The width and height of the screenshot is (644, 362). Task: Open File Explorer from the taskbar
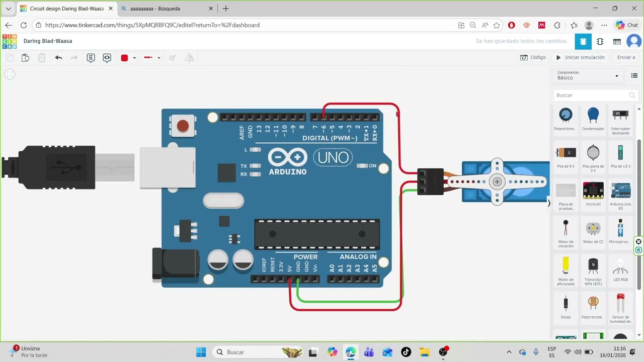click(425, 352)
